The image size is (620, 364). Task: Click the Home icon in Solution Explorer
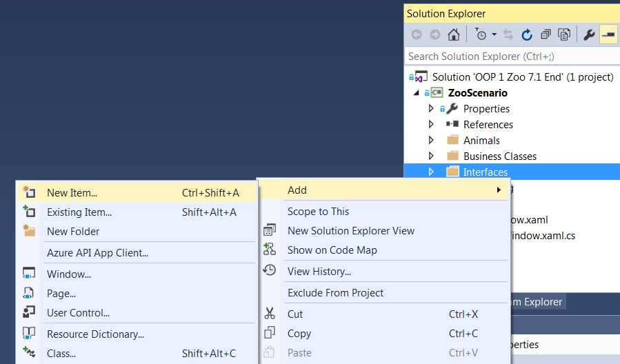[453, 34]
